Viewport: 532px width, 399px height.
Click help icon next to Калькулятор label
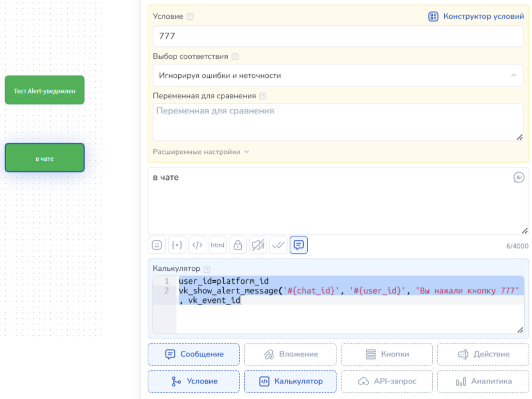coord(207,270)
